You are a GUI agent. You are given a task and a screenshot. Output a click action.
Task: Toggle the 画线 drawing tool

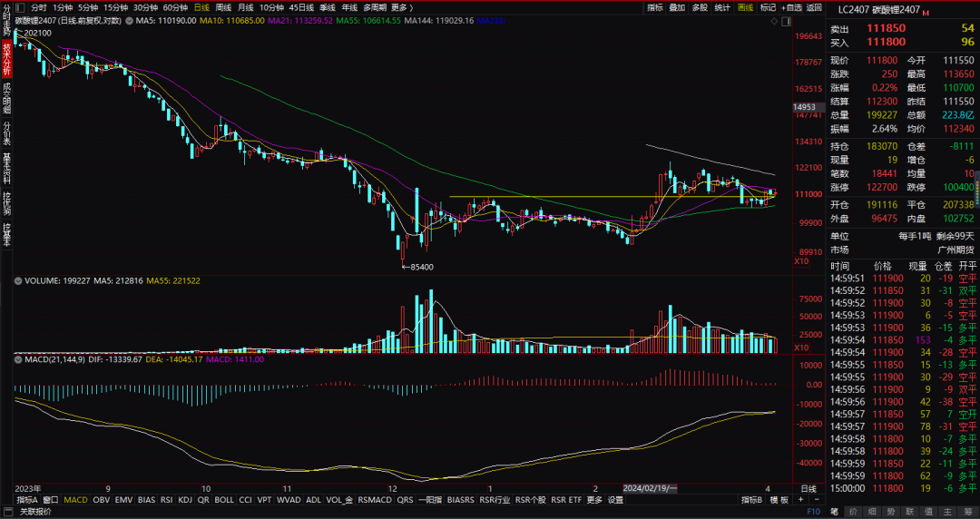point(745,7)
